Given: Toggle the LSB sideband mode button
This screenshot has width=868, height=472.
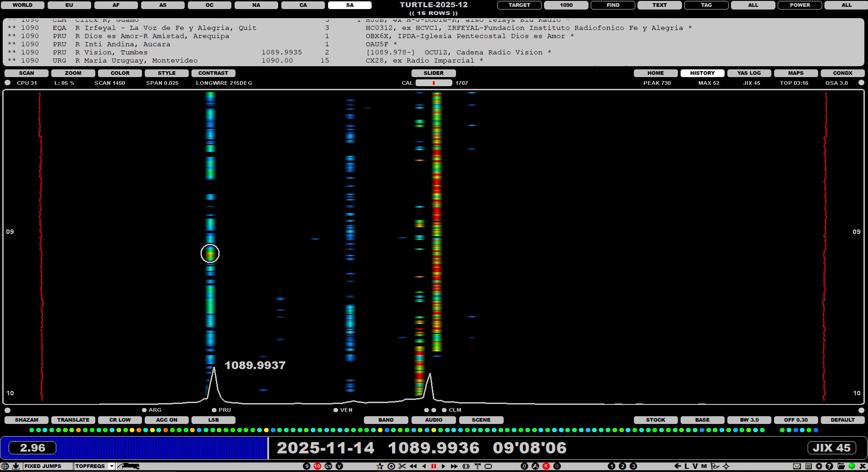Looking at the screenshot, I should [213, 420].
